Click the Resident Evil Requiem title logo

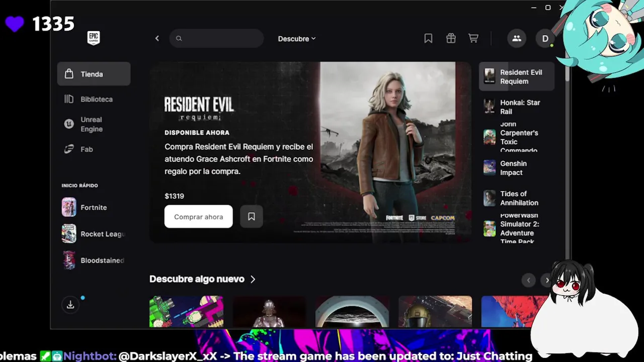pos(199,109)
